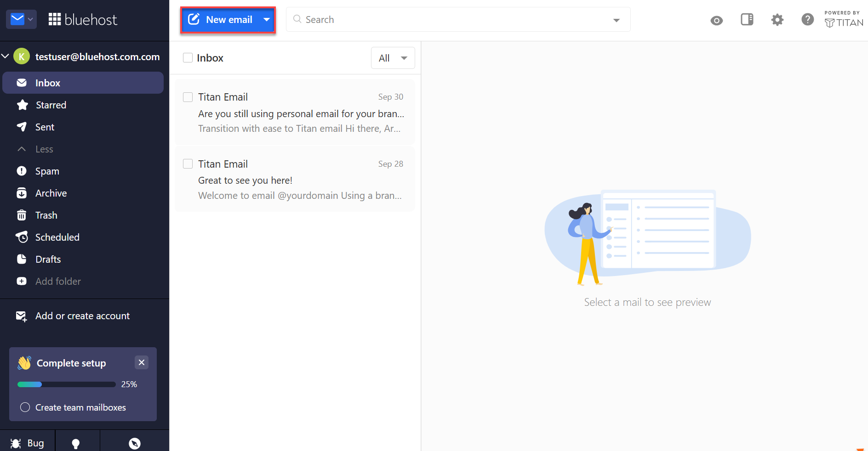Select Create team mailboxes radio circle
This screenshot has height=451, width=868.
tap(25, 407)
